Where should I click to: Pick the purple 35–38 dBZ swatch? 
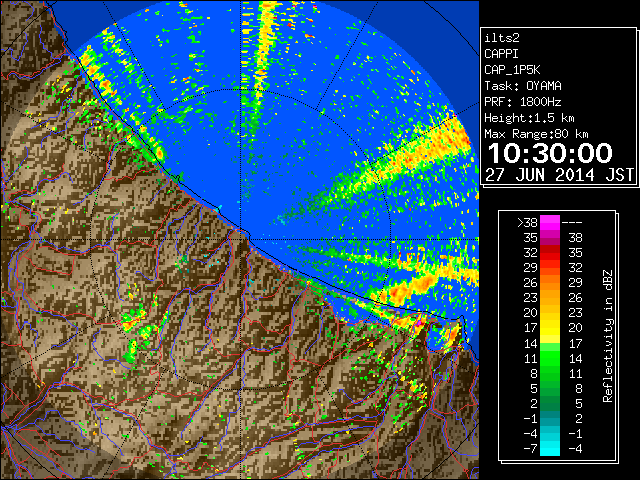pyautogui.click(x=550, y=238)
